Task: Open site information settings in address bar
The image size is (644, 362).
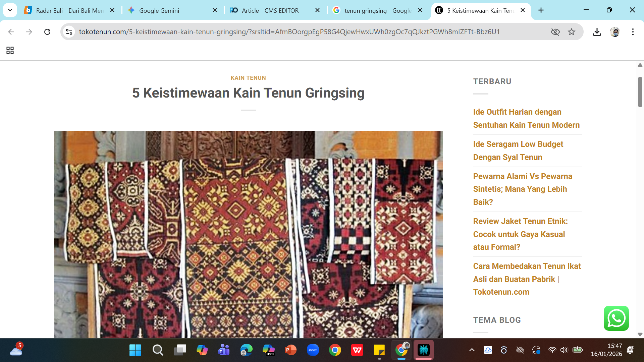Action: tap(69, 32)
